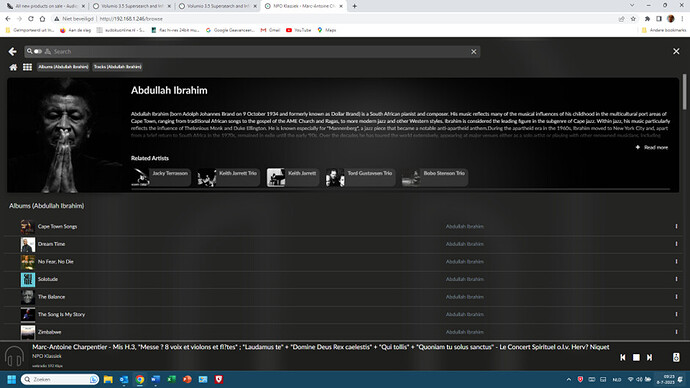Open PowerPoint from the taskbar
690x388 pixels.
click(187, 379)
